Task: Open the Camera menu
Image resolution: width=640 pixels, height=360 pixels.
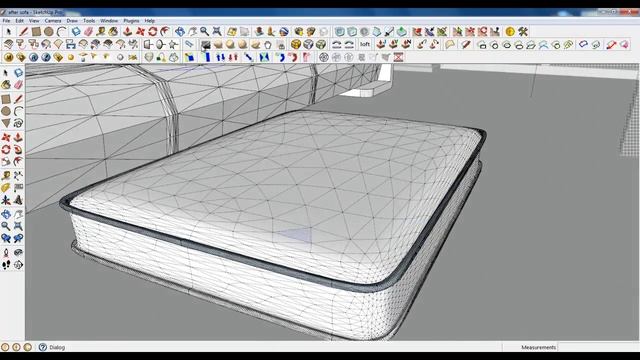Action: point(53,21)
